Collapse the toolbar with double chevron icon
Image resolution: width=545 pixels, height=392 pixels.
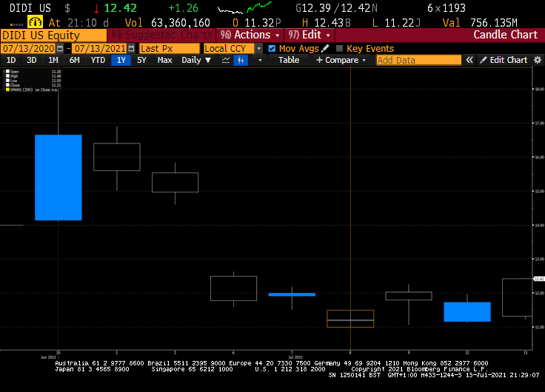[469, 60]
